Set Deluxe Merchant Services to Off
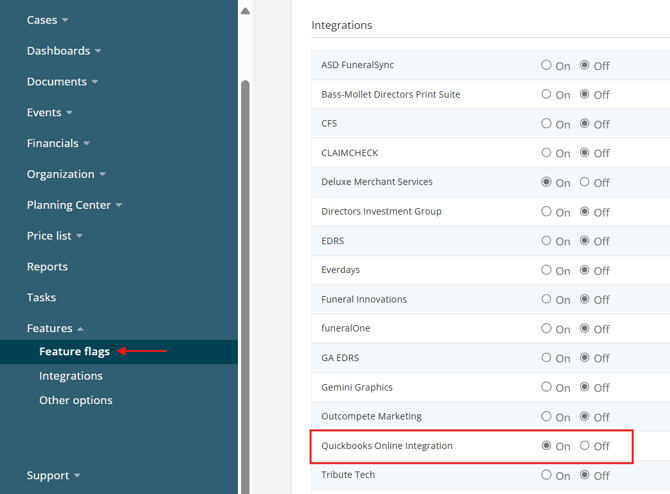The image size is (670, 494). pyautogui.click(x=585, y=182)
